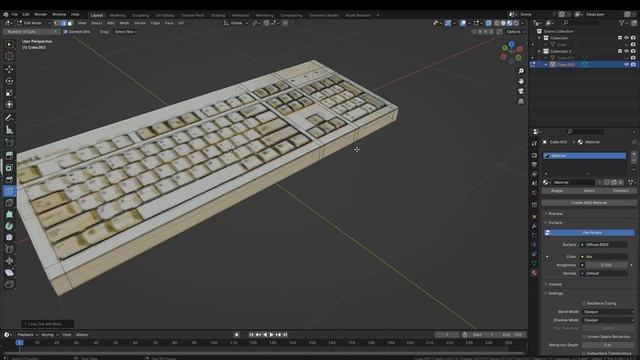Open the Mesh menu in viewport header
The image size is (640, 360).
pos(124,23)
